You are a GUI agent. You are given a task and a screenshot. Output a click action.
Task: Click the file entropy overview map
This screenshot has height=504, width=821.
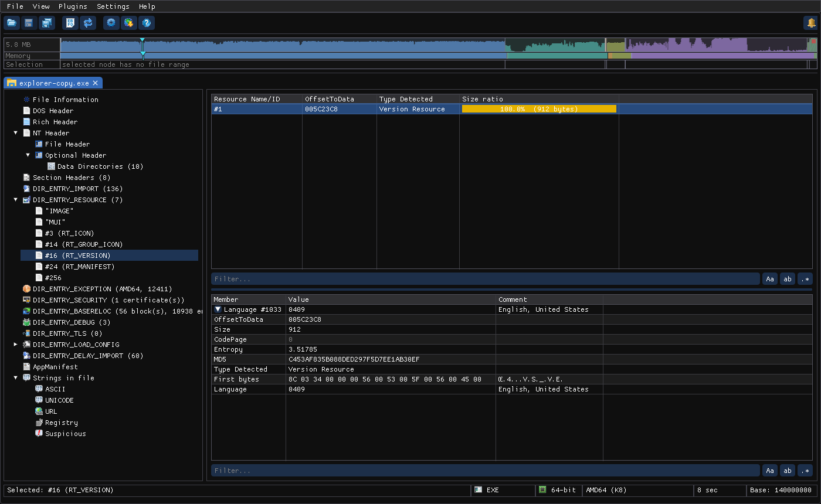point(439,45)
